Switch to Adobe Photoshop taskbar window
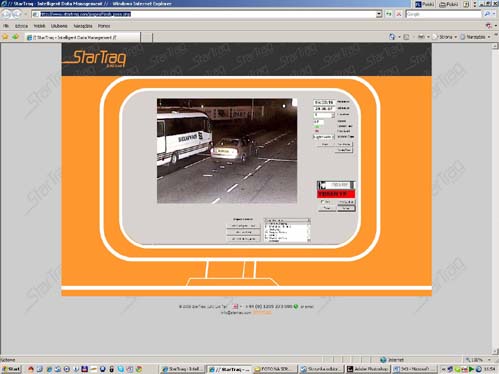The height and width of the screenshot is (374, 499). pyautogui.click(x=368, y=369)
